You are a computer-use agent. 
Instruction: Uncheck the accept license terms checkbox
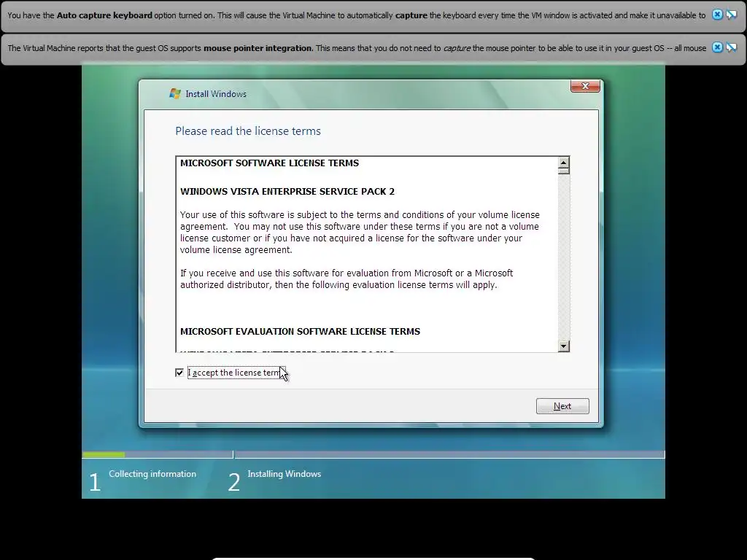point(179,373)
